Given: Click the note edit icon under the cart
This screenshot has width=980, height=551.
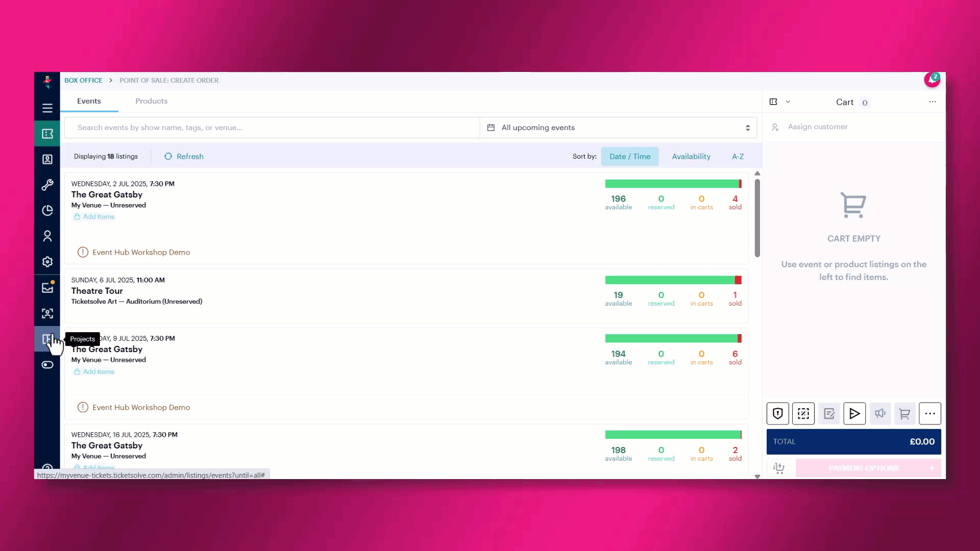Looking at the screenshot, I should tap(829, 414).
